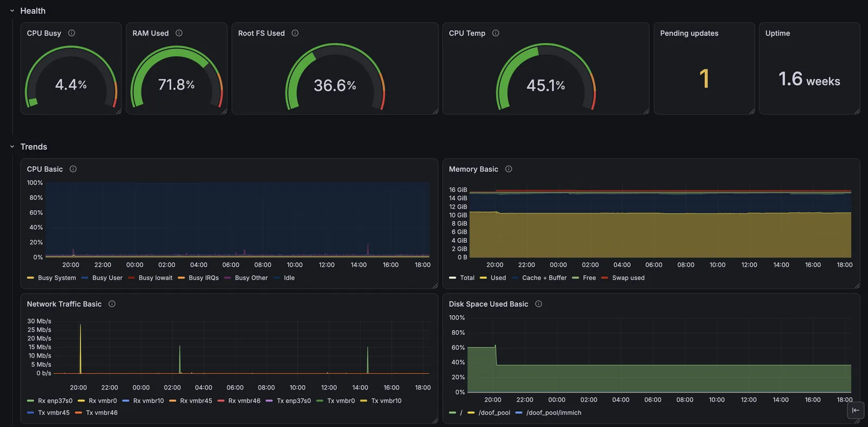Viewport: 868px width, 427px height.
Task: Click the CPU Basic panel's corner resize handle
Action: (x=435, y=286)
